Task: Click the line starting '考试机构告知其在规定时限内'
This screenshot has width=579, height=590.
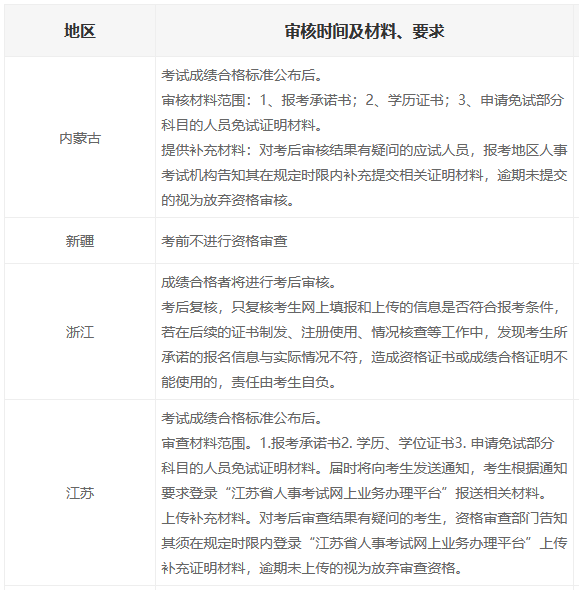Action: 364,175
